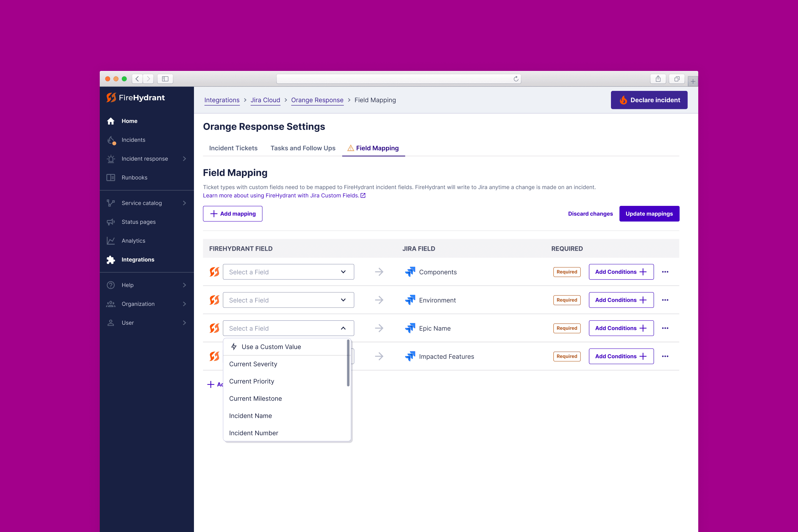Open more options for Components row
Viewport: 798px width, 532px height.
(x=665, y=272)
